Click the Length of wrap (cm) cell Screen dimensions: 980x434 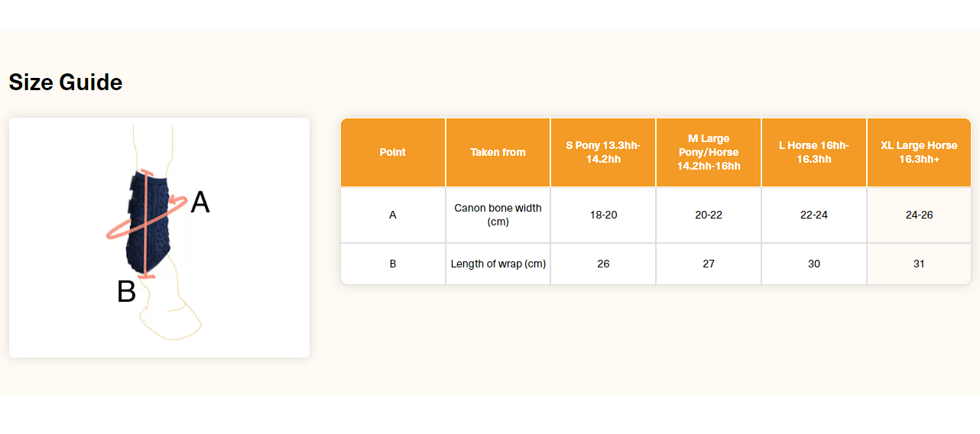tap(498, 264)
